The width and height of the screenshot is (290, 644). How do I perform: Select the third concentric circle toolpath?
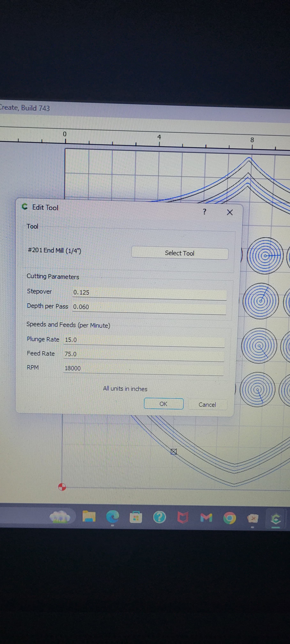pos(259,345)
